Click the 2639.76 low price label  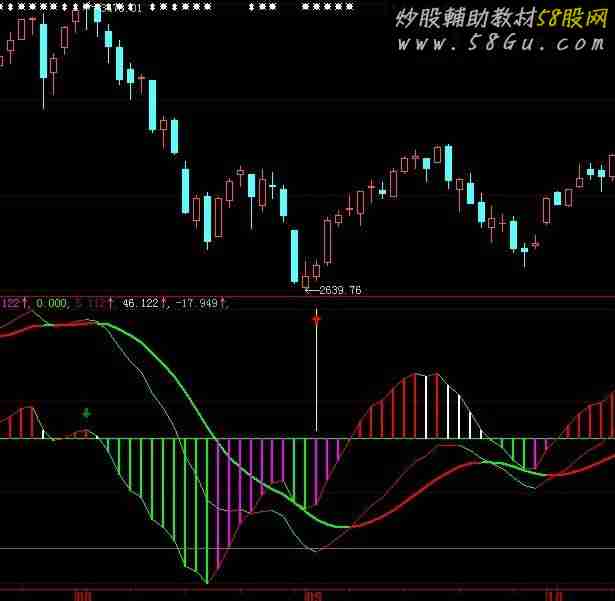click(340, 290)
